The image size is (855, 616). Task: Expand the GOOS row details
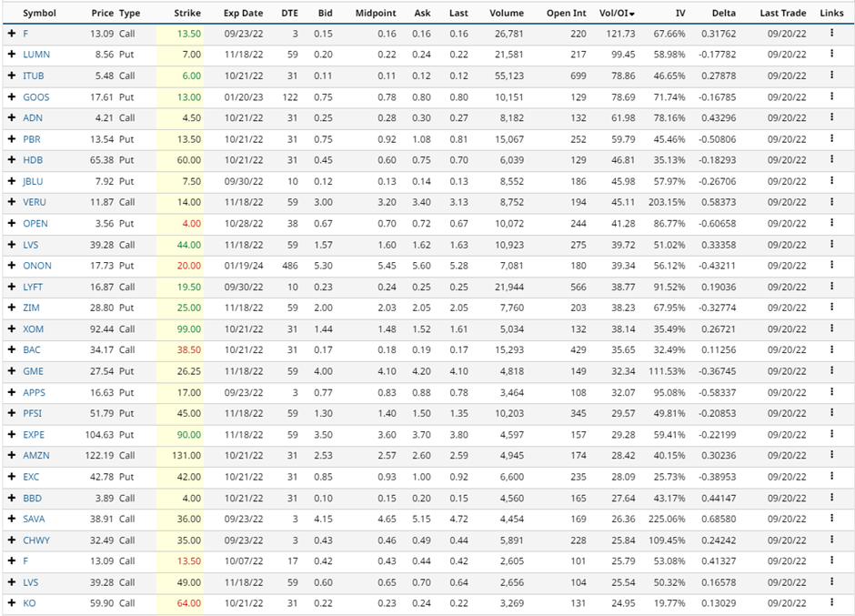[12, 96]
